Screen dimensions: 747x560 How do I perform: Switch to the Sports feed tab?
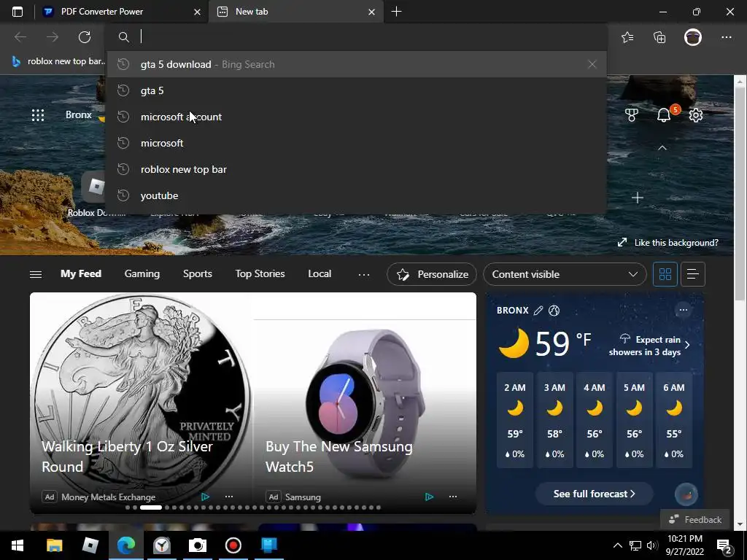(197, 274)
